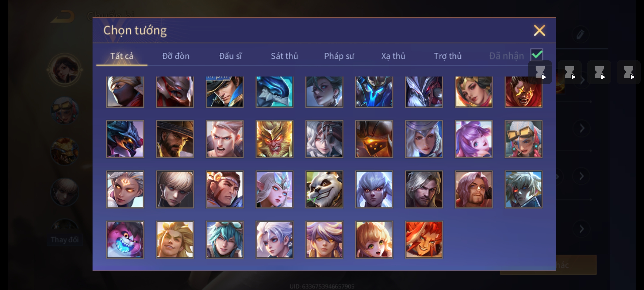The width and height of the screenshot is (644, 290).
Task: Choose the bearded cowboy hat hero
Action: coord(175,139)
